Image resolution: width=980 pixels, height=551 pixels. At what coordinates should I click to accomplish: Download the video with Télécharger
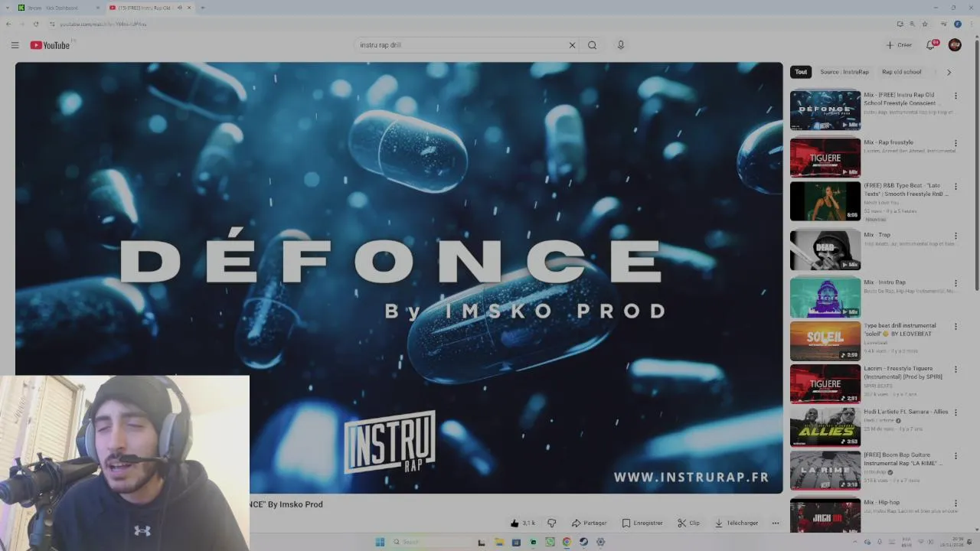736,523
